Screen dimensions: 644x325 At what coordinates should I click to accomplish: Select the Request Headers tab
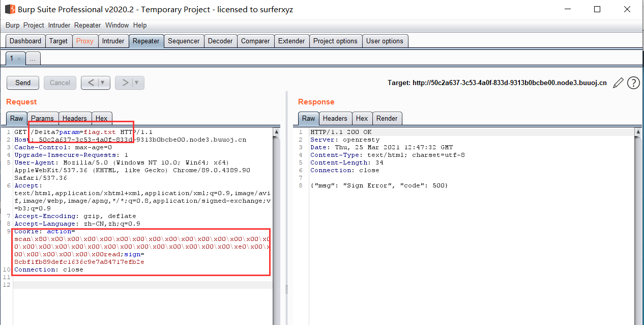coord(75,118)
